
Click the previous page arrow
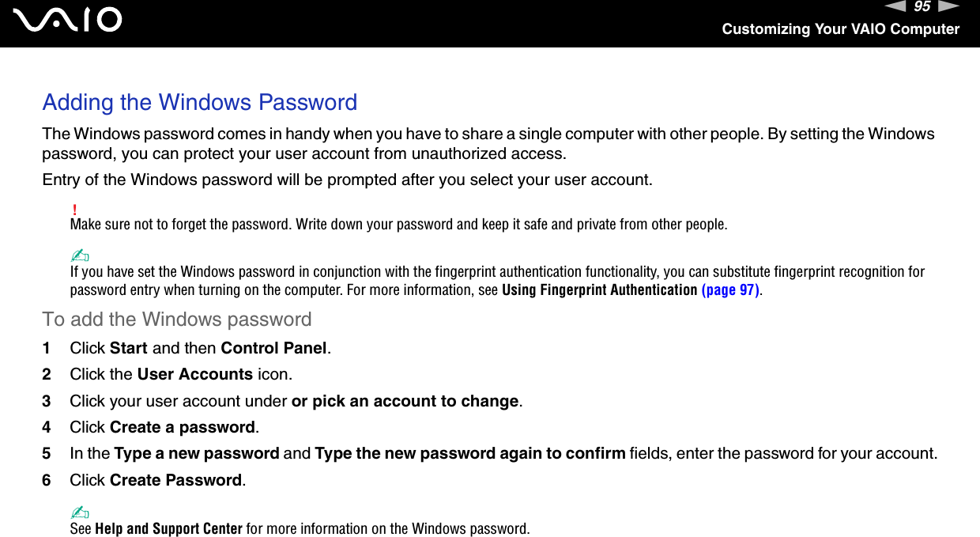coord(896,7)
